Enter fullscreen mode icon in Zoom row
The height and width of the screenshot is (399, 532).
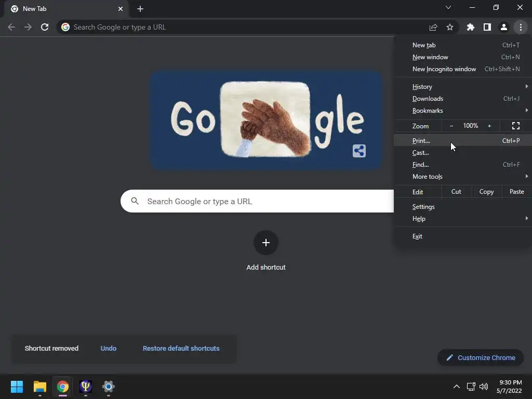pos(516,126)
